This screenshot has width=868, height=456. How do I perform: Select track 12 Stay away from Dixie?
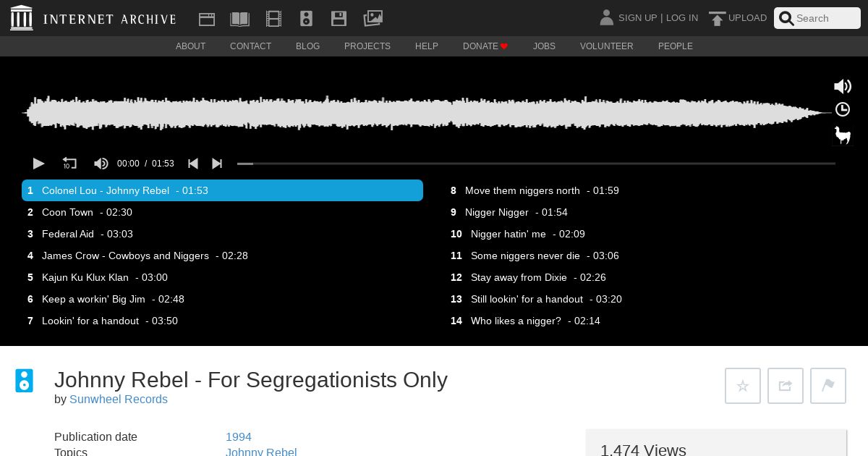(x=645, y=277)
